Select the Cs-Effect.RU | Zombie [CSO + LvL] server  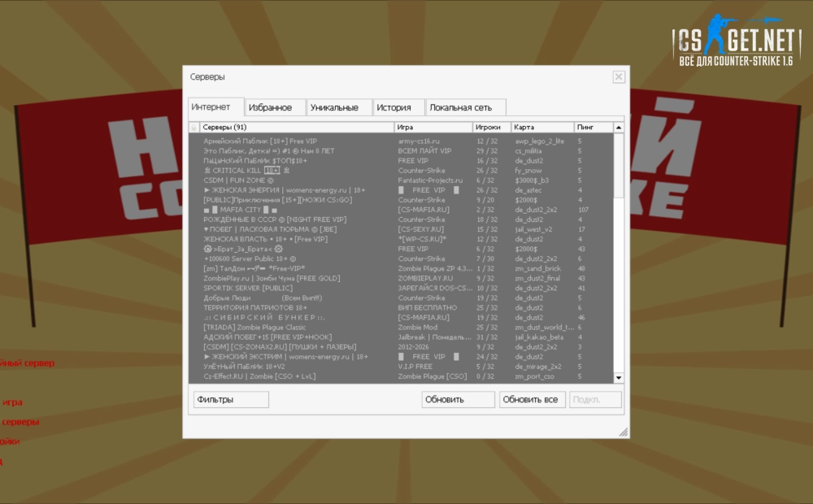coord(402,376)
